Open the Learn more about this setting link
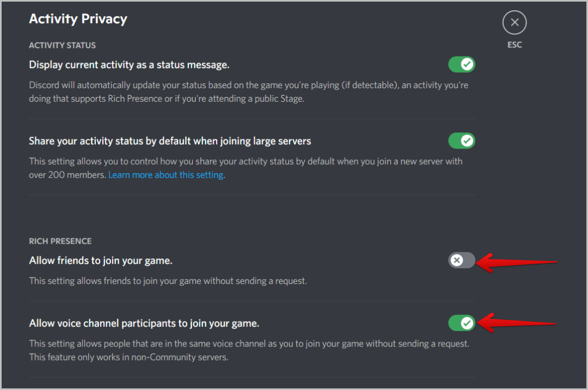This screenshot has height=390, width=588. (166, 175)
